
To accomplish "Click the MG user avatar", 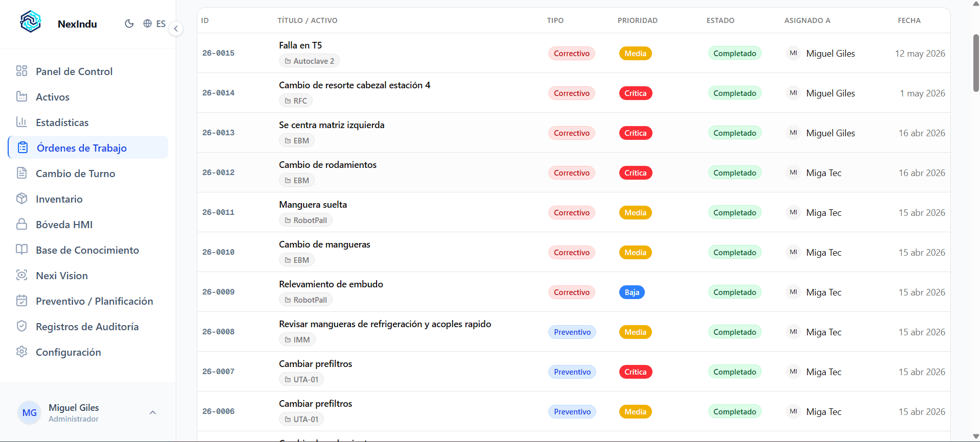I will 30,412.
